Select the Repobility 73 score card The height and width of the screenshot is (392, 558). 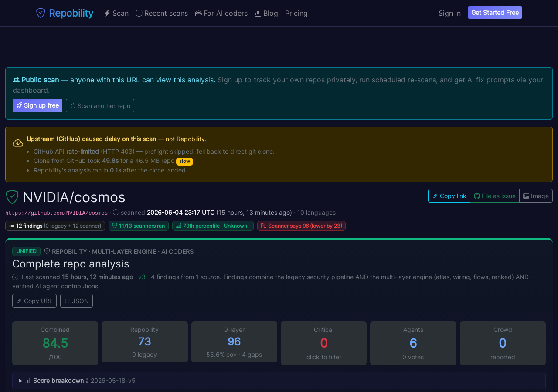click(x=145, y=342)
